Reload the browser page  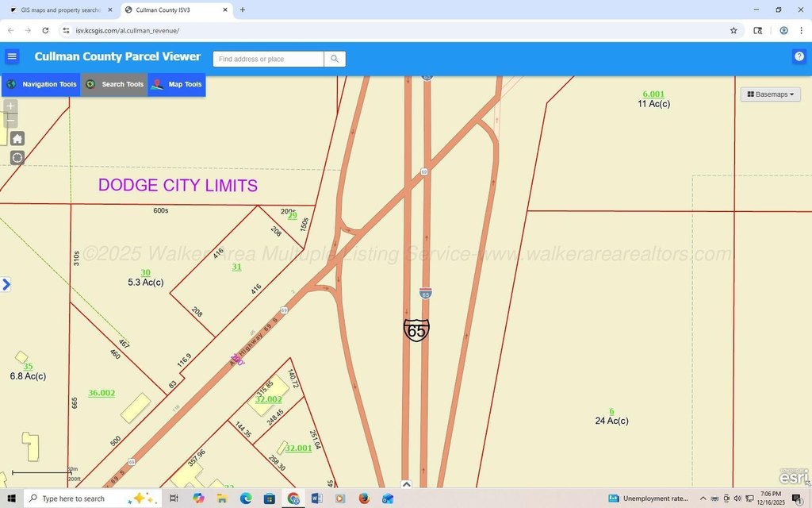point(45,30)
